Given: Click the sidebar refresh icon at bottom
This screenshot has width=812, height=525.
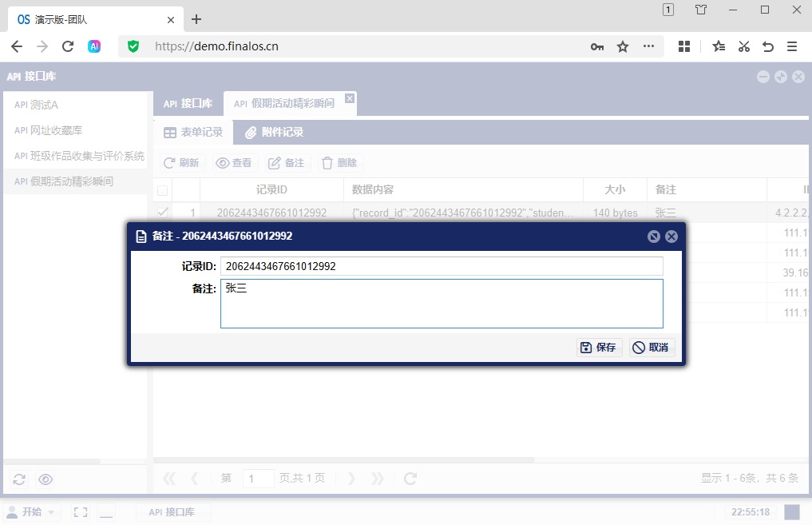Looking at the screenshot, I should (19, 479).
